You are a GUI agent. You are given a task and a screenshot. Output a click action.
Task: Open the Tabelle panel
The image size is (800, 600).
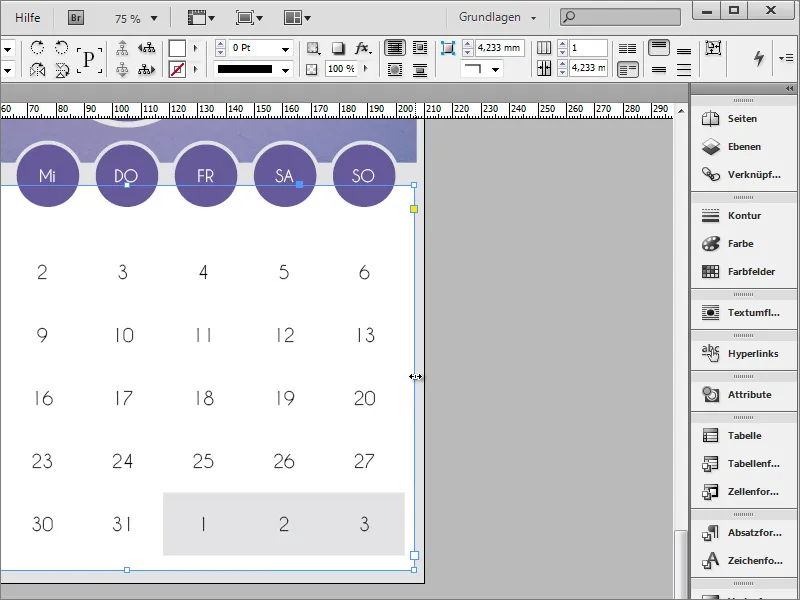(743, 436)
